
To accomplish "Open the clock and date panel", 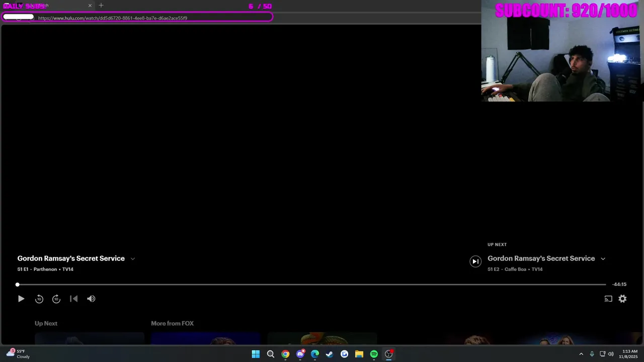I will [x=628, y=354].
